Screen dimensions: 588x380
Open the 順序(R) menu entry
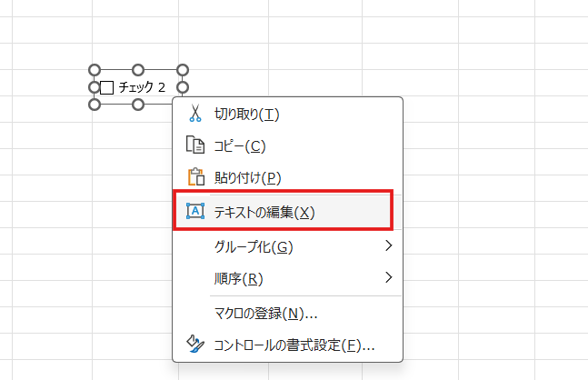point(238,277)
